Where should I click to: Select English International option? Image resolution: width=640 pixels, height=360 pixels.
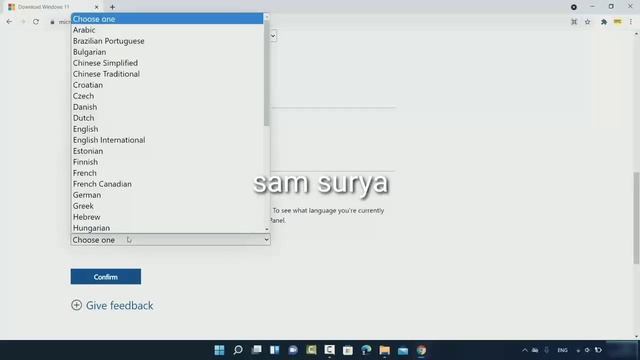(167, 140)
